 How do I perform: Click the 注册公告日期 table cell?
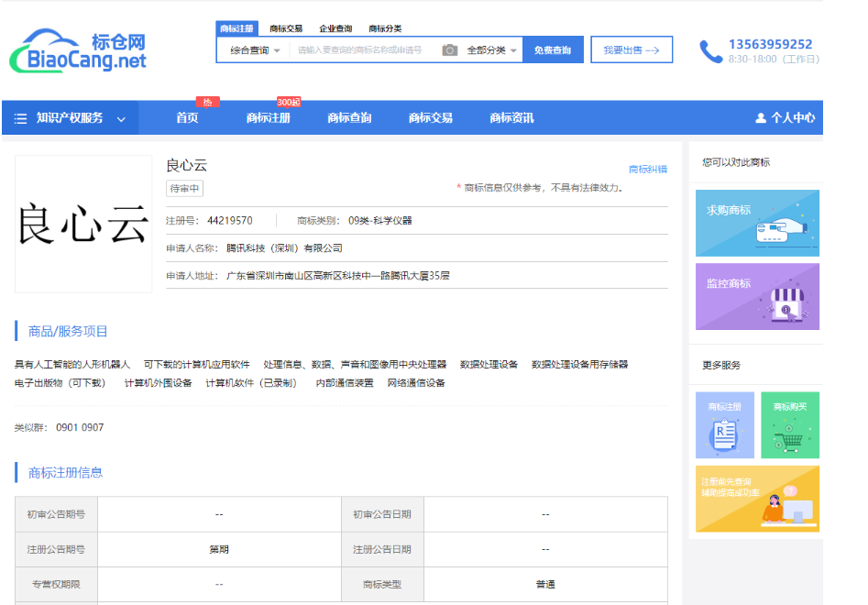[382, 550]
